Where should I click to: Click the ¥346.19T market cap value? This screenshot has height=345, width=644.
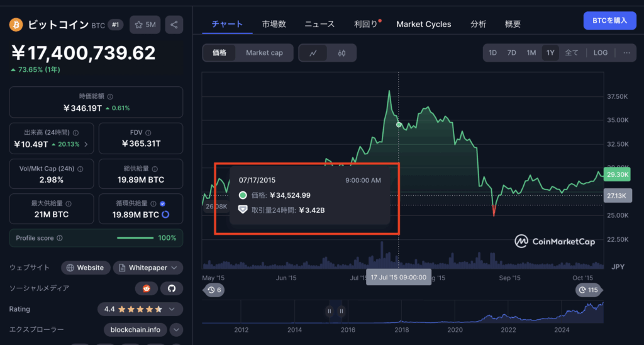(82, 108)
